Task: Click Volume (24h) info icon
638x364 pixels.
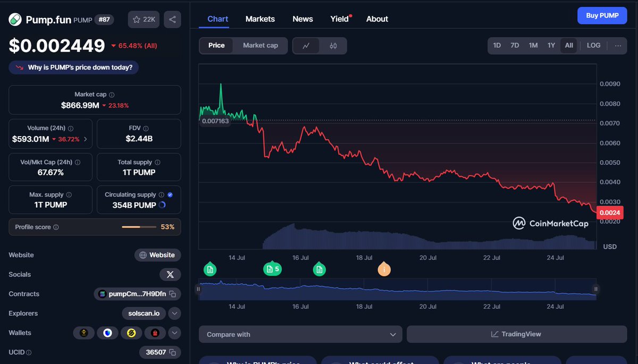Action: [71, 129]
